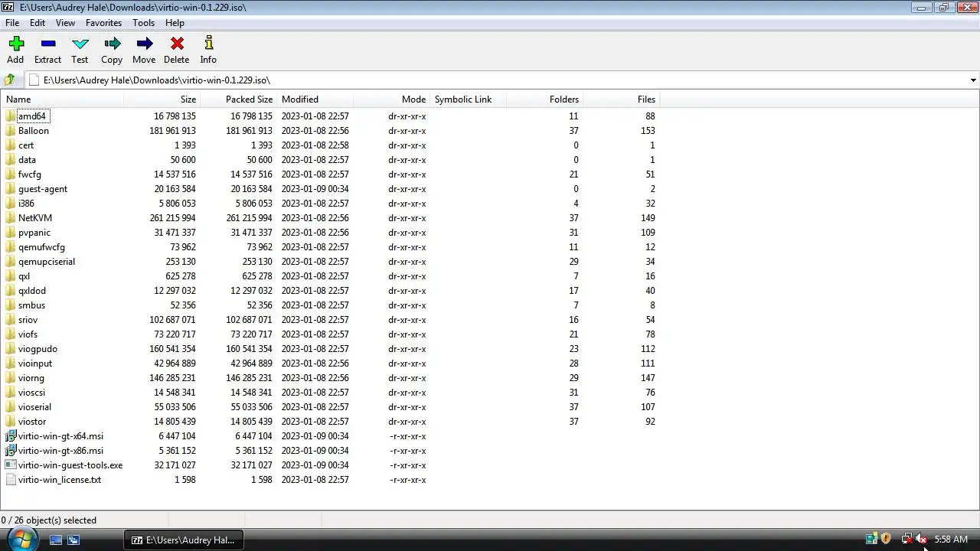Select the viorng folder name

(x=31, y=378)
